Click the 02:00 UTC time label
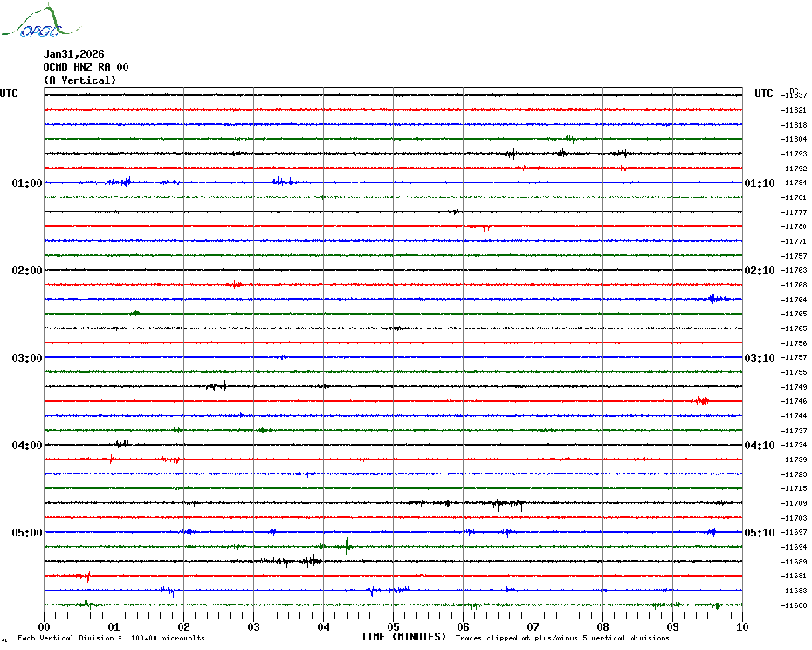The height and width of the screenshot is (650, 812). coord(26,271)
